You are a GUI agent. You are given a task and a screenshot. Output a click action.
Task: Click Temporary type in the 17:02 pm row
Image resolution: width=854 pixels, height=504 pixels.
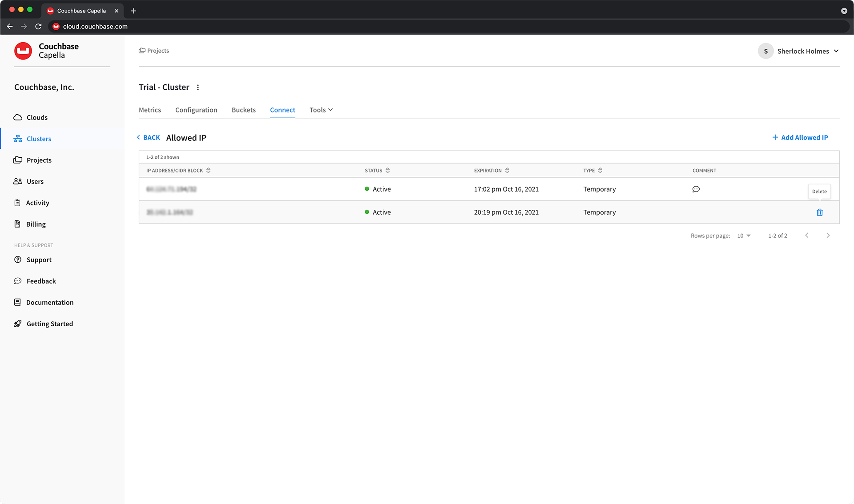point(600,189)
